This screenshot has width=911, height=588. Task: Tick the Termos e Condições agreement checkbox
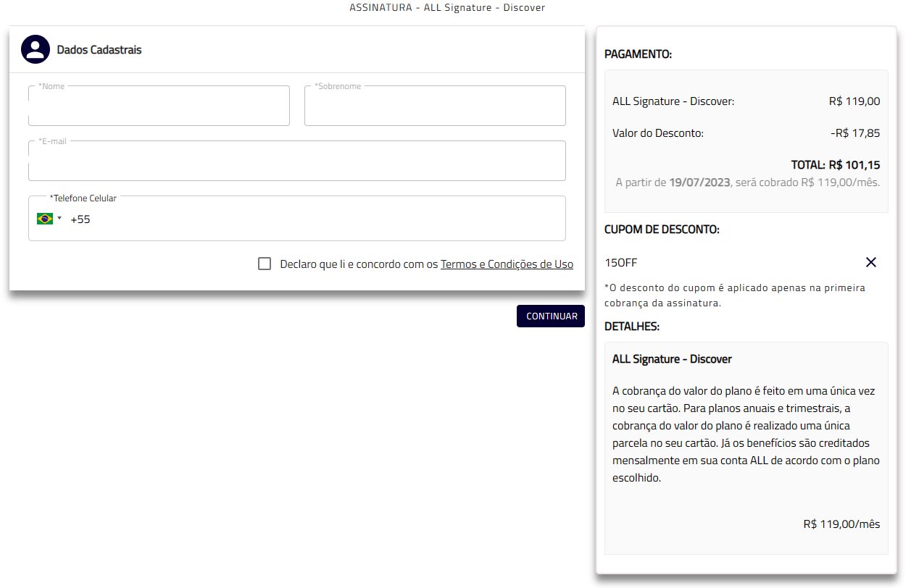tap(265, 264)
